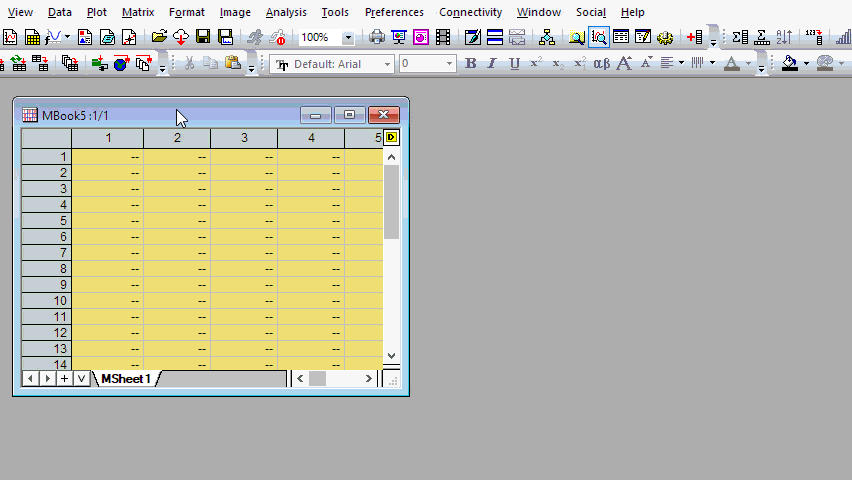
Task: Click the Print icon in toolbar
Action: (377, 38)
